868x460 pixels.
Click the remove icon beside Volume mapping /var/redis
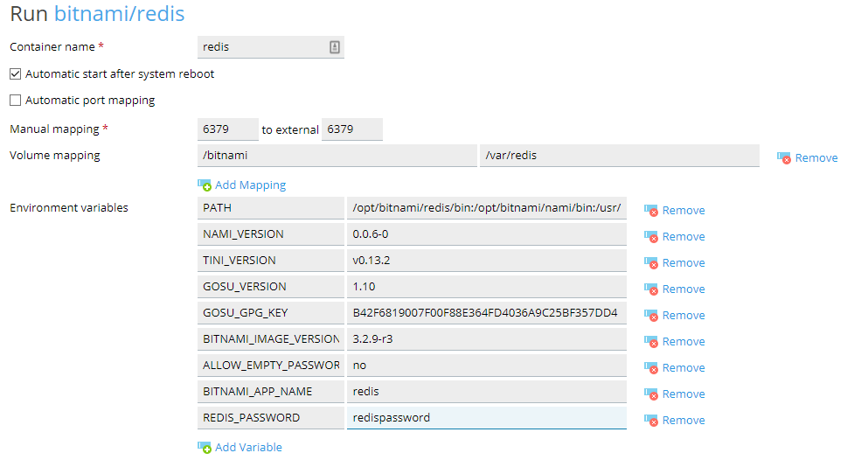pos(784,157)
